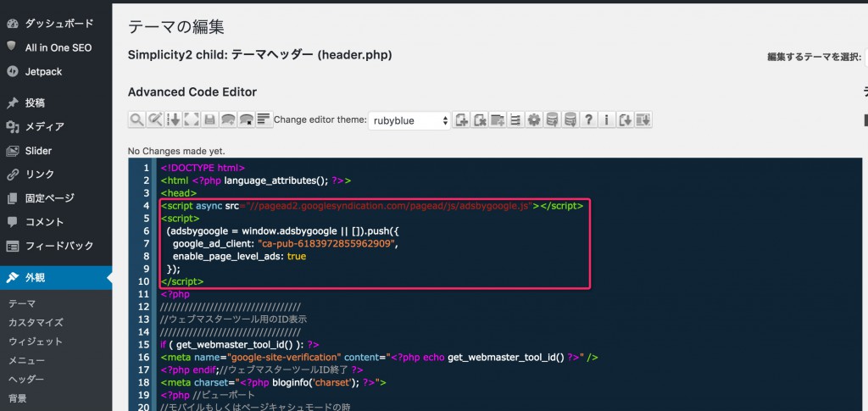
Task: Click the Jetpack logo icon in sidebar
Action: (12, 71)
